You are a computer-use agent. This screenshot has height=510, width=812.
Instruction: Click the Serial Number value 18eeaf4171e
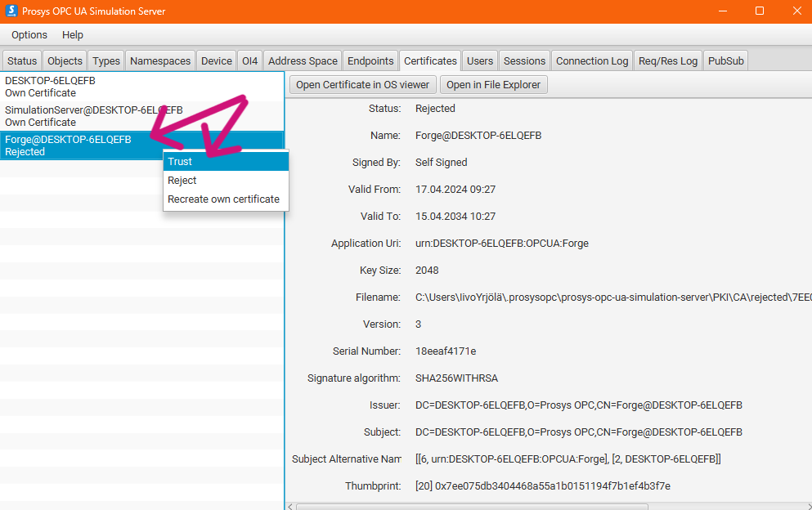(x=446, y=351)
